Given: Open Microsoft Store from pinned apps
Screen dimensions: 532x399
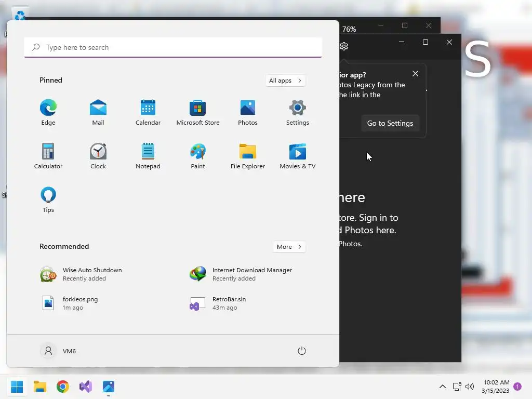Looking at the screenshot, I should click(198, 113).
